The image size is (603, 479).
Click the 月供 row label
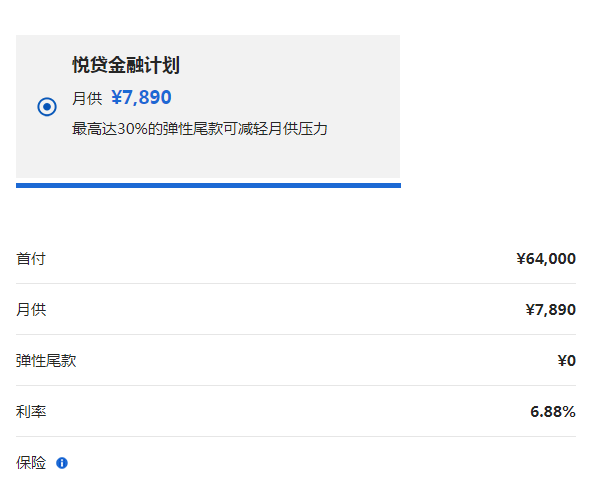click(x=31, y=309)
